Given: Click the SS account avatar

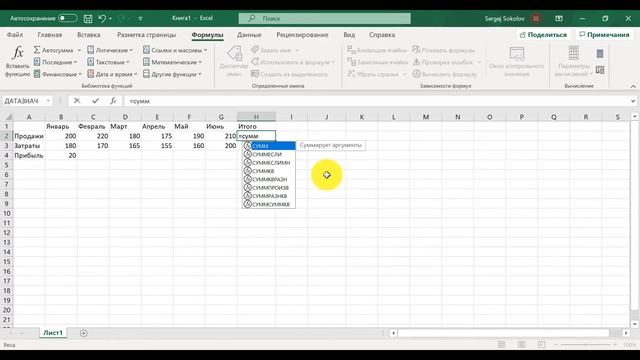Looking at the screenshot, I should (536, 18).
